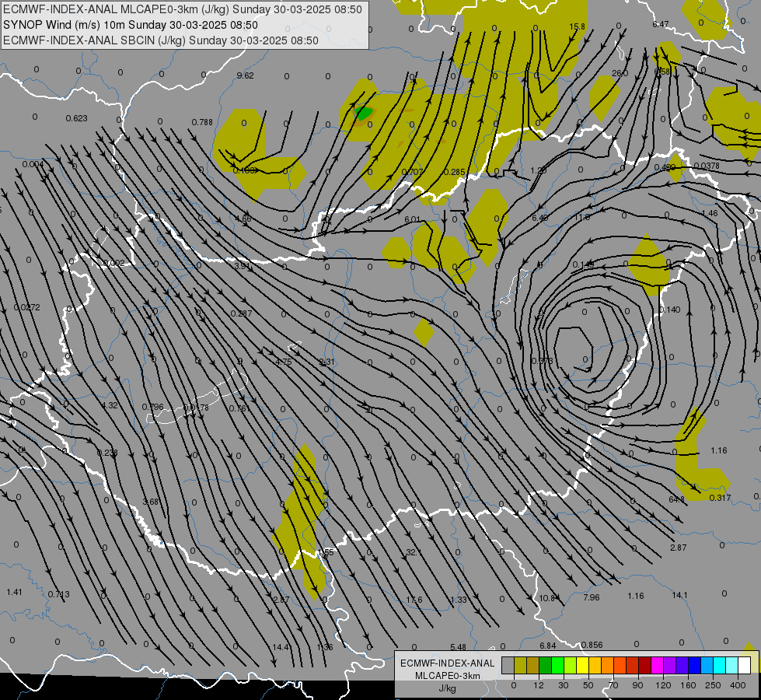Select the dark green legend swatch

pyautogui.click(x=545, y=666)
